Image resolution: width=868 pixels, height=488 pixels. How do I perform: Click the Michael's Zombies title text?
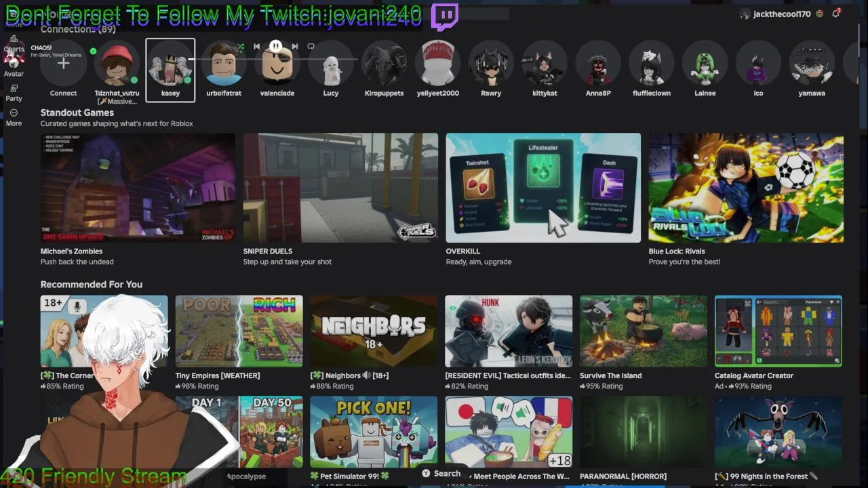[71, 251]
